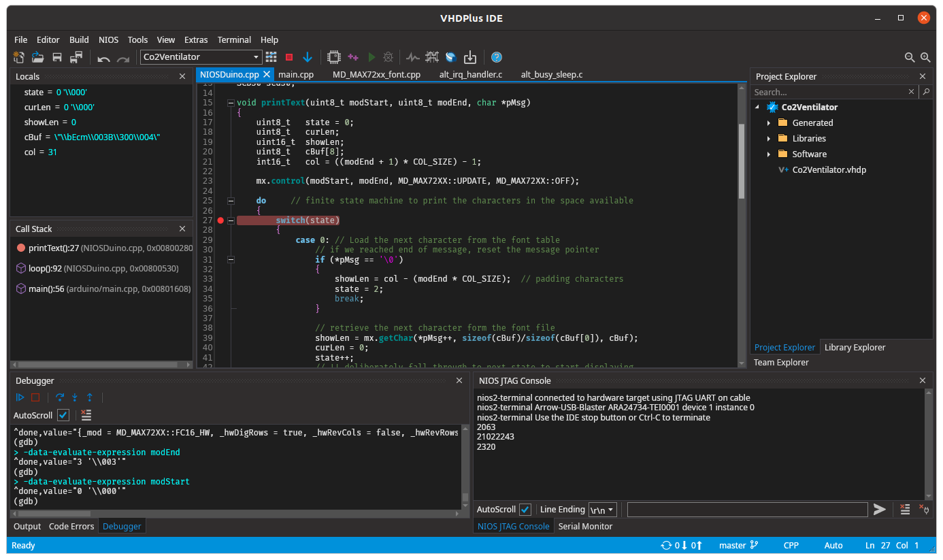Send JTAG console input with arrow icon
Image resolution: width=943 pixels, height=560 pixels.
coord(880,509)
